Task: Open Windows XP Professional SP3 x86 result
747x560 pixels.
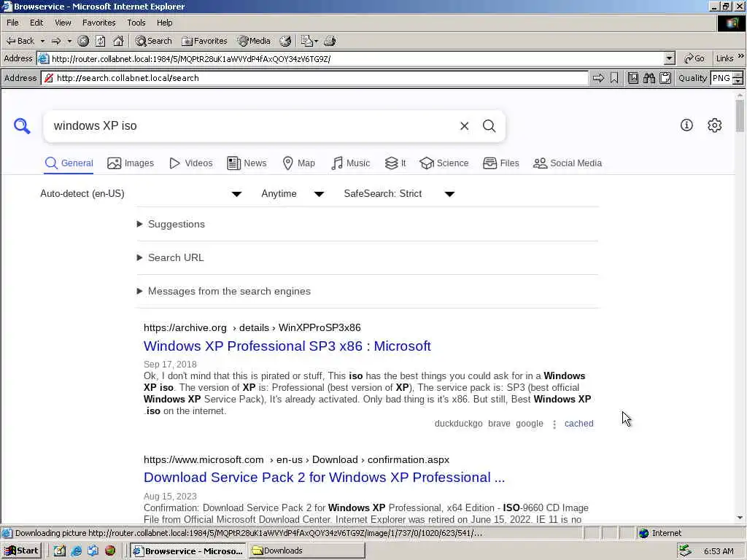Action: click(287, 346)
